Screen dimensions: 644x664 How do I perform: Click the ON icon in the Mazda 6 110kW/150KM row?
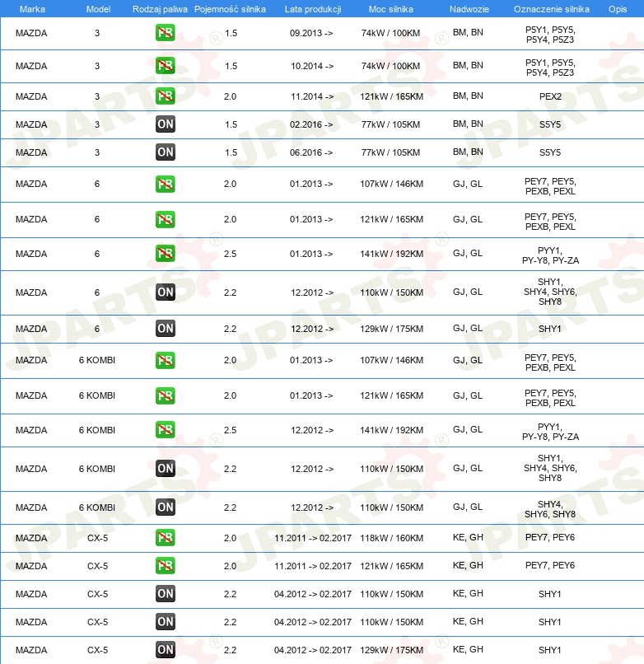click(x=166, y=292)
